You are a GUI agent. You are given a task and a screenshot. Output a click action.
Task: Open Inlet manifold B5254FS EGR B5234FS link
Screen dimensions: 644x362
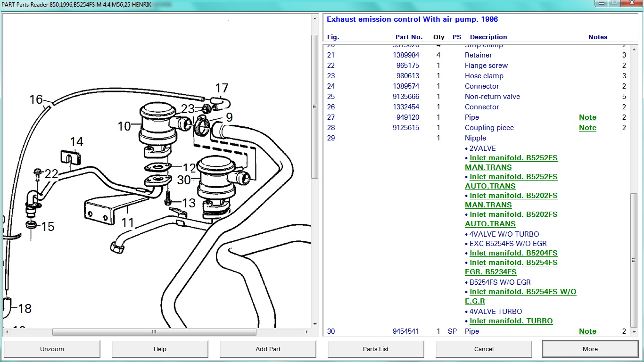pyautogui.click(x=511, y=267)
